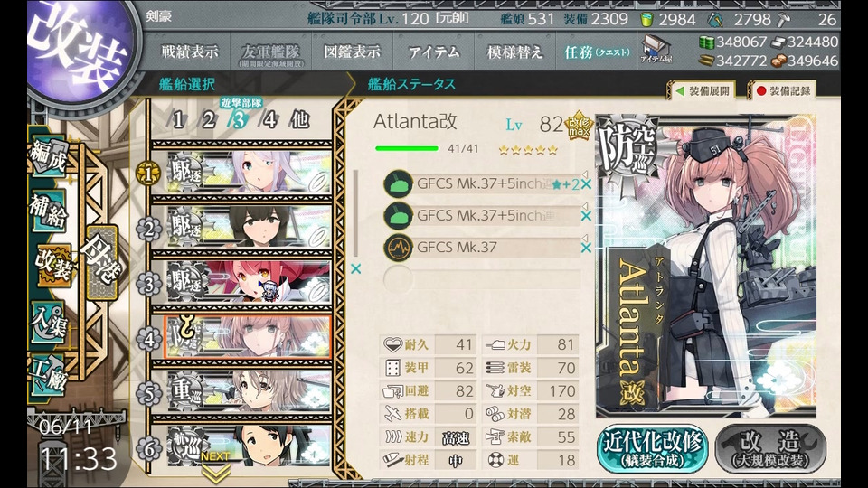Open the 補給 resupply sidebar icon

(50, 211)
